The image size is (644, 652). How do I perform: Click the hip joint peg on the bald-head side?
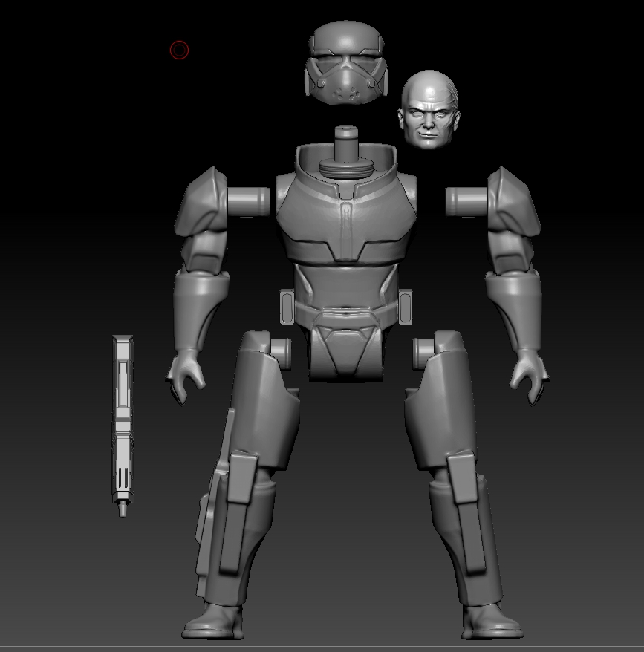click(x=423, y=353)
